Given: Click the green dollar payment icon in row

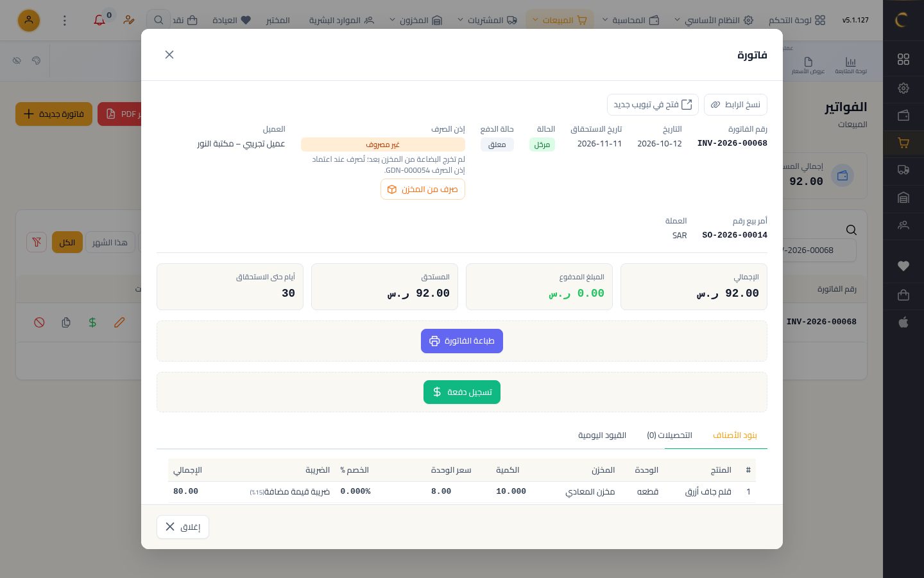Looking at the screenshot, I should [92, 322].
